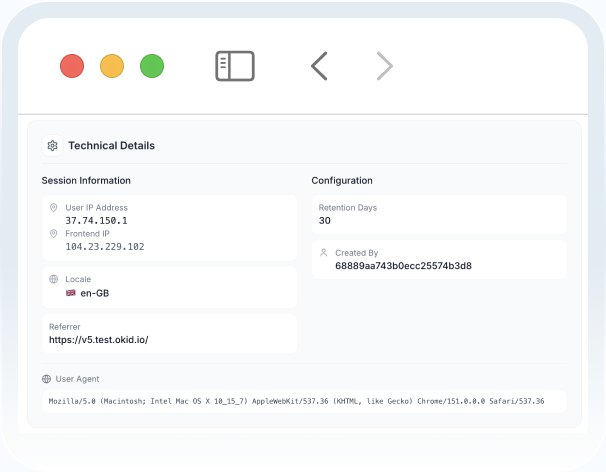Viewport: 606px width, 472px height.
Task: Click the pin icon beside User IP Address
Action: [x=54, y=208]
